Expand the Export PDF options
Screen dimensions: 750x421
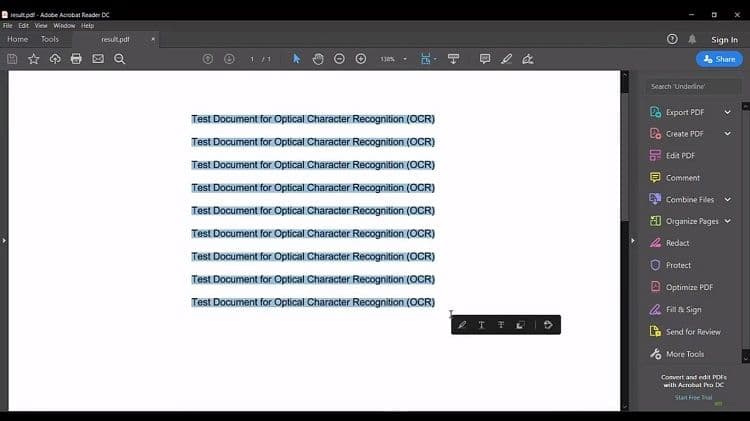(727, 112)
